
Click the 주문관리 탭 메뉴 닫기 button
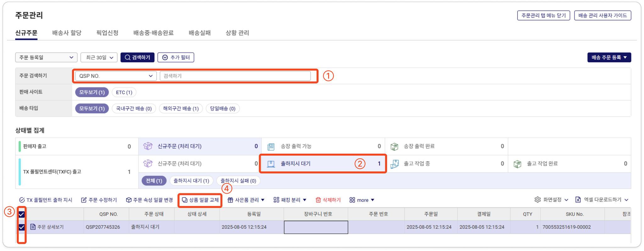[543, 15]
